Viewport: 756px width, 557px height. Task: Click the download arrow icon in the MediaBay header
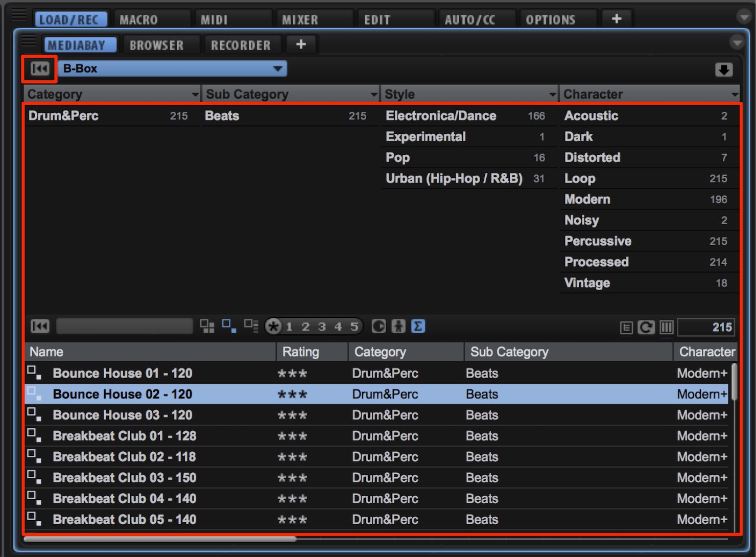coord(723,69)
